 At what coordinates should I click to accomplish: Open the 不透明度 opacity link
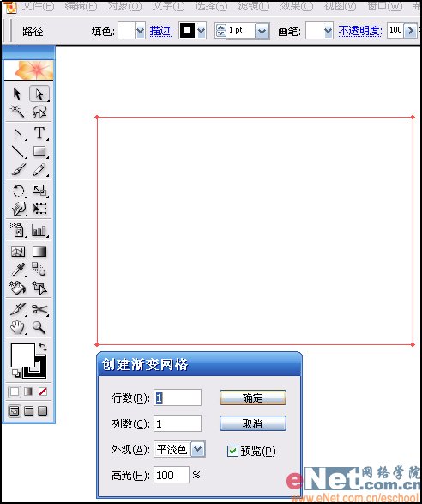pyautogui.click(x=360, y=31)
